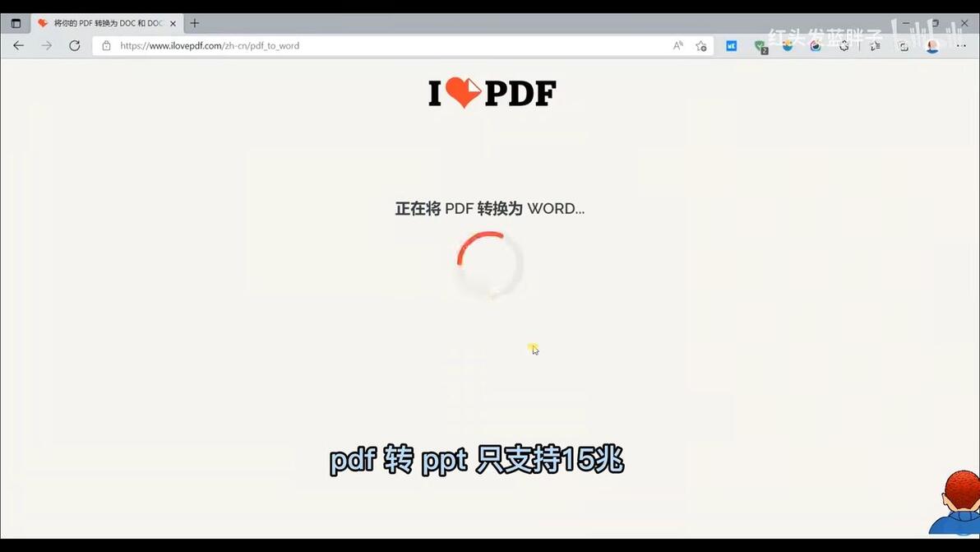Viewport: 980px width, 552px height.
Task: Go forward to the next page
Action: (47, 45)
